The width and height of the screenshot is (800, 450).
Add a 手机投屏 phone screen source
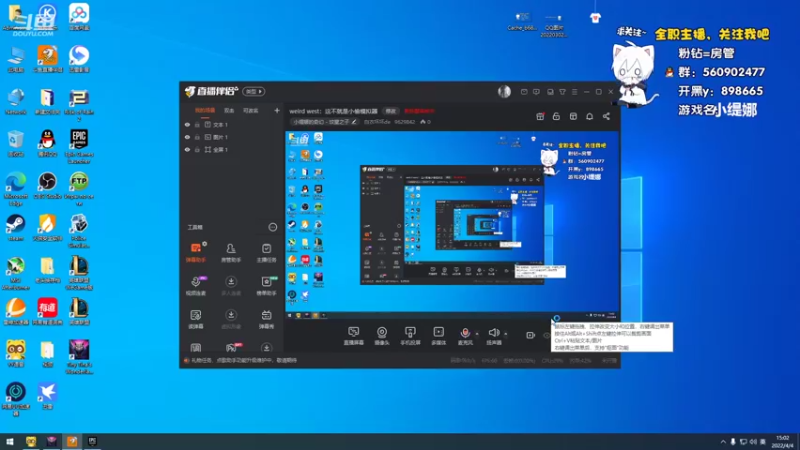click(x=410, y=336)
